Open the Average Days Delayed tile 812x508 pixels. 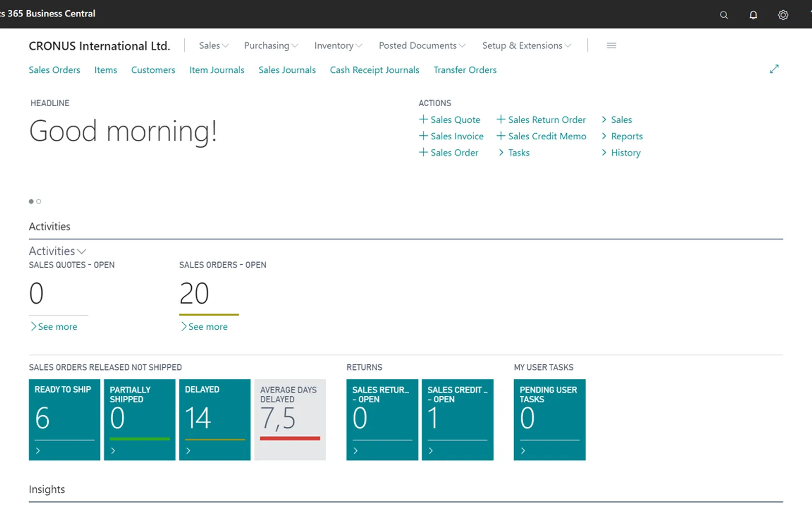pyautogui.click(x=290, y=420)
